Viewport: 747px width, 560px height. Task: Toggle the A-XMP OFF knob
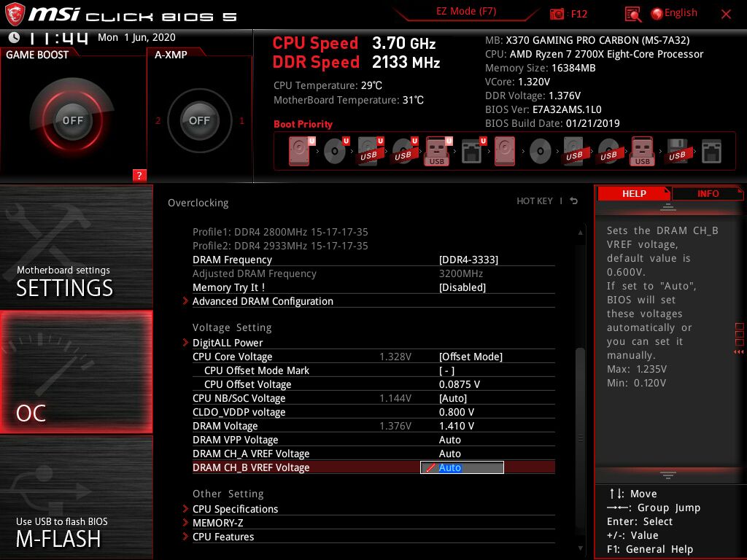pyautogui.click(x=199, y=120)
